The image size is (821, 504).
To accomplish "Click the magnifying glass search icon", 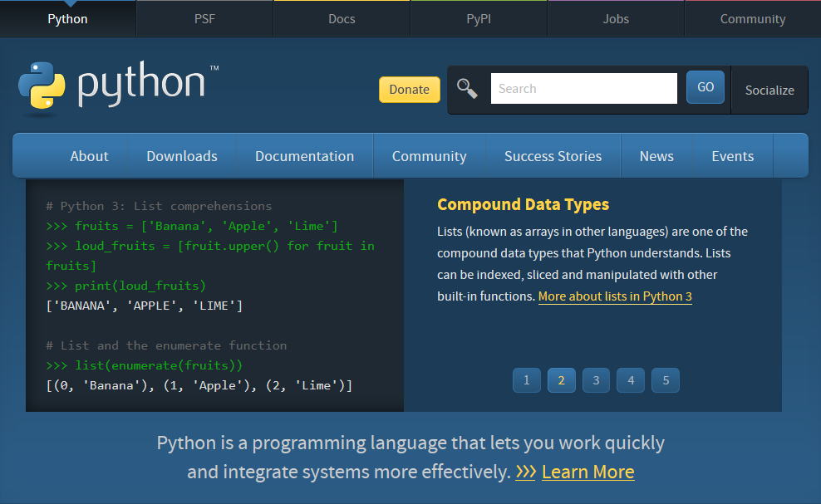I will 467,89.
